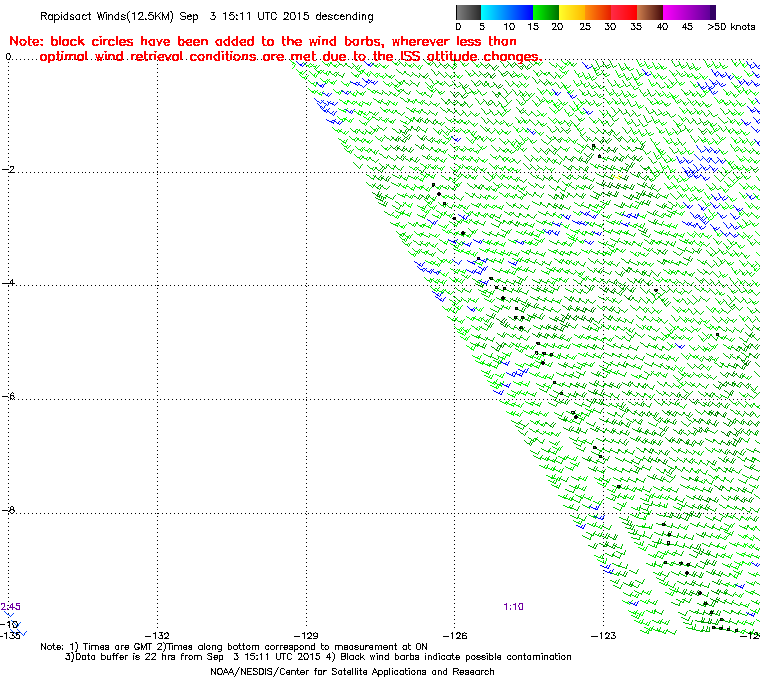The image size is (760, 688).
Task: Select the orange 25–30 knots legend segment
Action: [x=598, y=12]
